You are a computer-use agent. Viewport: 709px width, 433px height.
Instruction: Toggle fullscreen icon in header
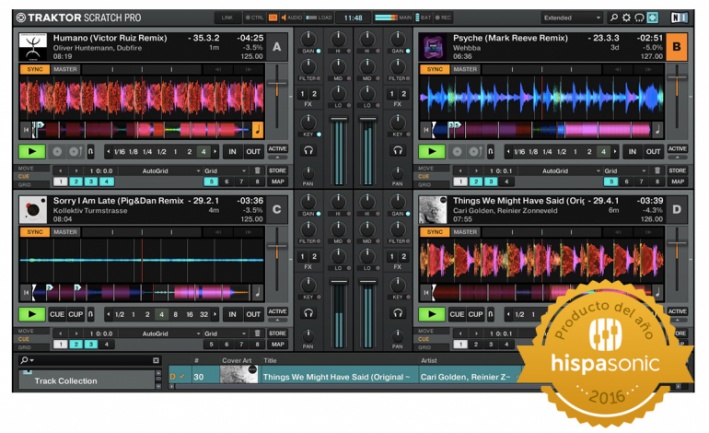652,18
